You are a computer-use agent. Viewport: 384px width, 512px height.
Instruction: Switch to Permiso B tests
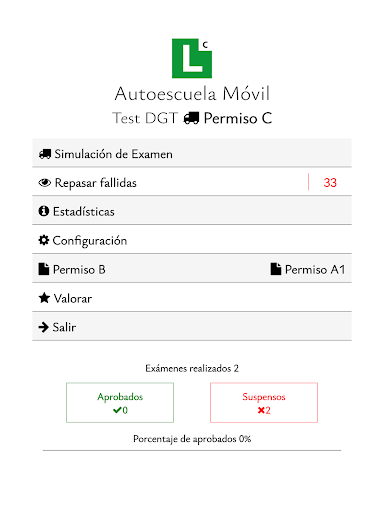point(72,269)
